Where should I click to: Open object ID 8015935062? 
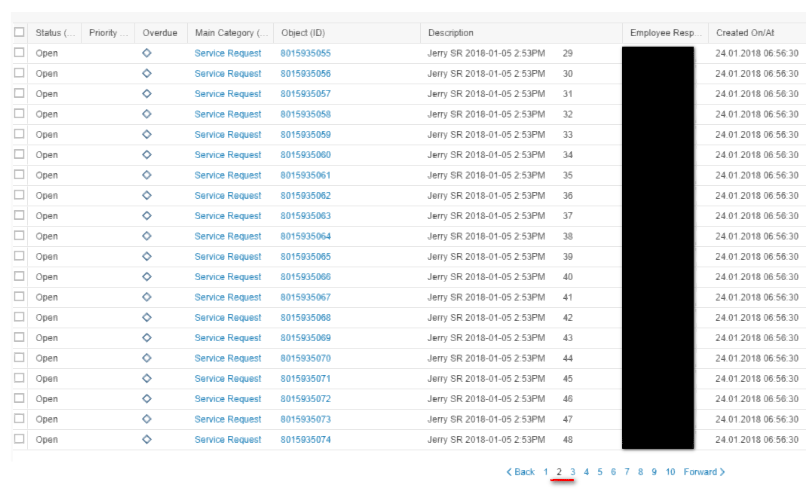(305, 195)
